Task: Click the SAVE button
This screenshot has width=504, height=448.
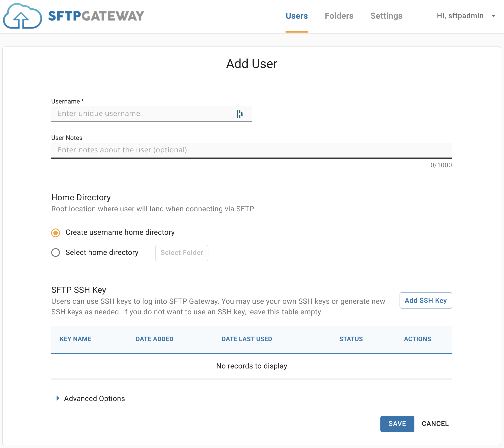Action: pyautogui.click(x=397, y=424)
